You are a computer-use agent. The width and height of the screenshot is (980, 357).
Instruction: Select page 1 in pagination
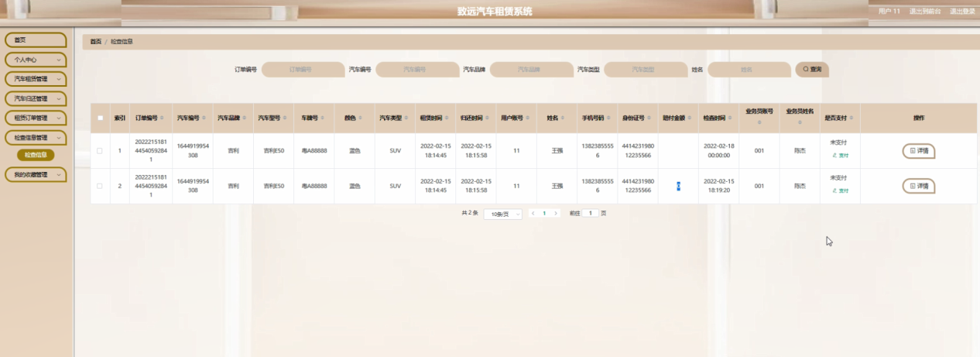point(544,213)
